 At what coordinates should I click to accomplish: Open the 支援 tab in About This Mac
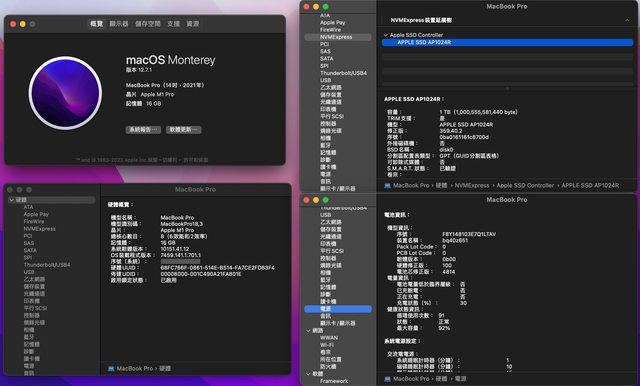point(173,24)
